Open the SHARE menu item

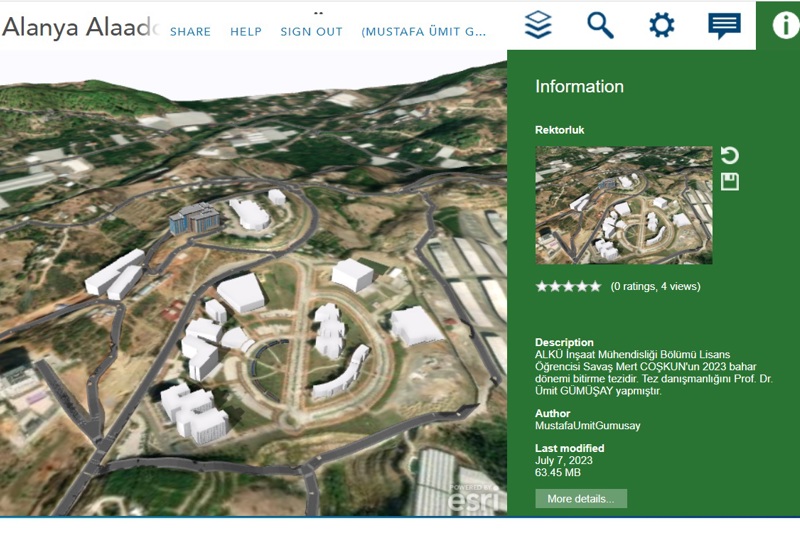(x=190, y=32)
